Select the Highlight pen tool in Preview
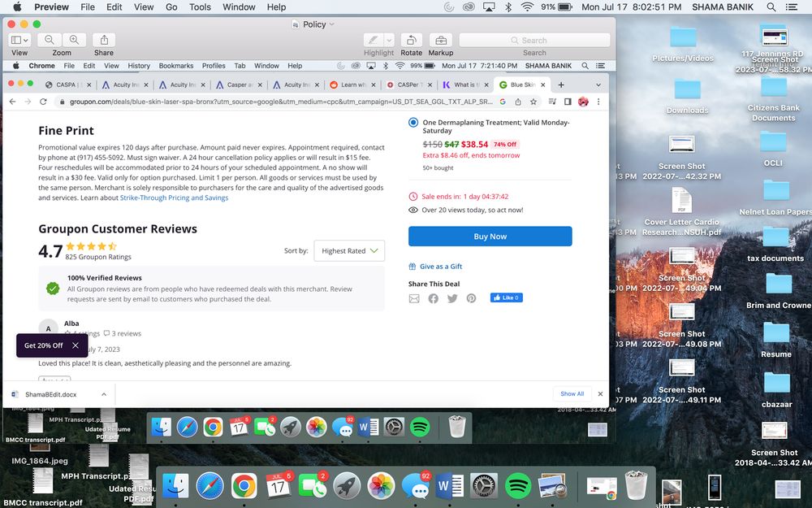812x508 pixels. click(x=373, y=40)
